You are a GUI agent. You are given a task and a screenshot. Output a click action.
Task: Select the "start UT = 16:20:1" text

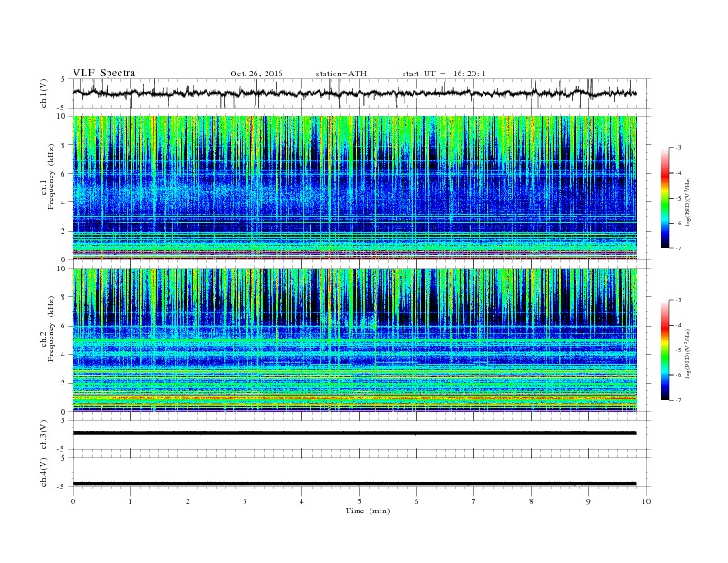[444, 74]
